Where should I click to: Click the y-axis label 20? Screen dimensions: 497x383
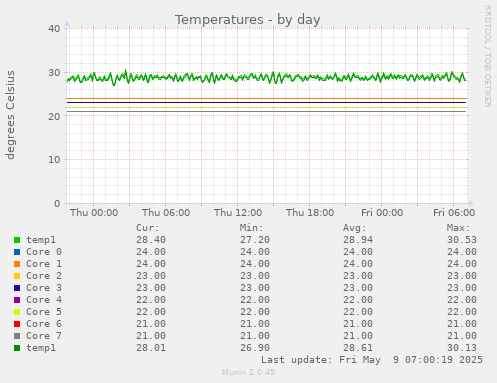point(54,116)
